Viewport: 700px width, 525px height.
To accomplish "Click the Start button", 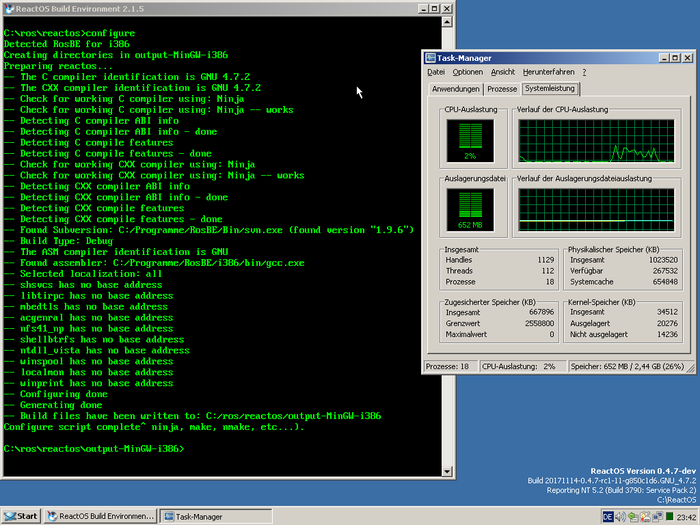I will [x=21, y=516].
